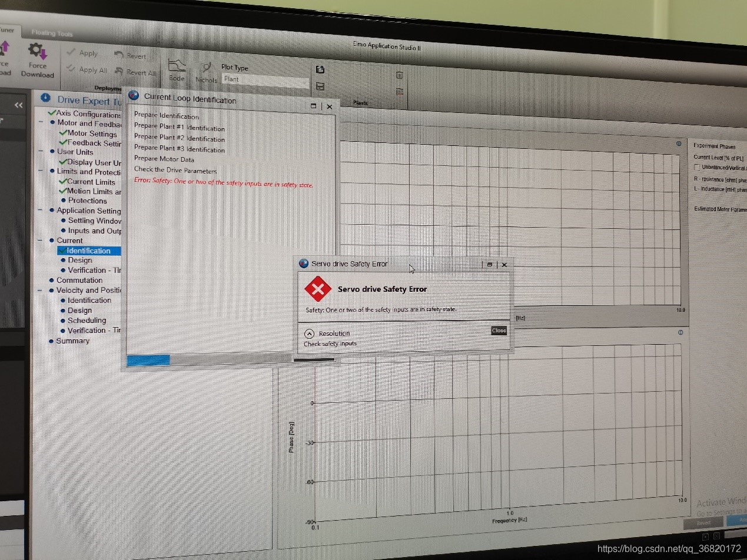Collapse the sidebar with the double chevron
This screenshot has width=747, height=560.
pyautogui.click(x=18, y=105)
